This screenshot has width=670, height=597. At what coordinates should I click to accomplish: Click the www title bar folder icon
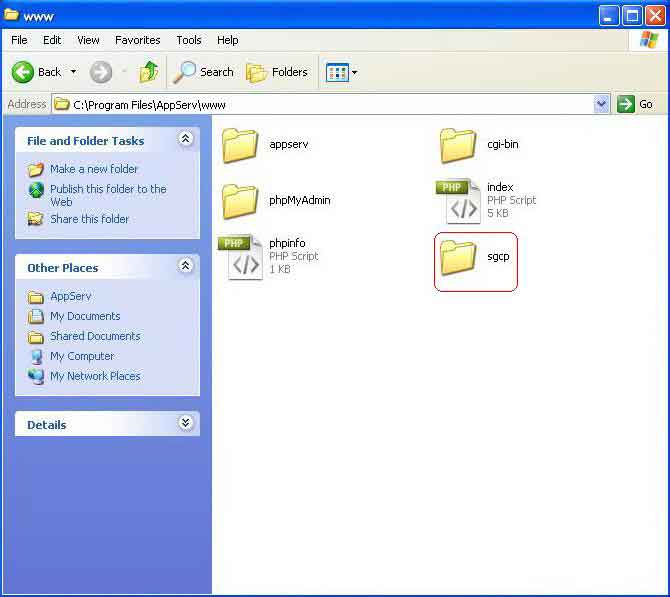(12, 15)
